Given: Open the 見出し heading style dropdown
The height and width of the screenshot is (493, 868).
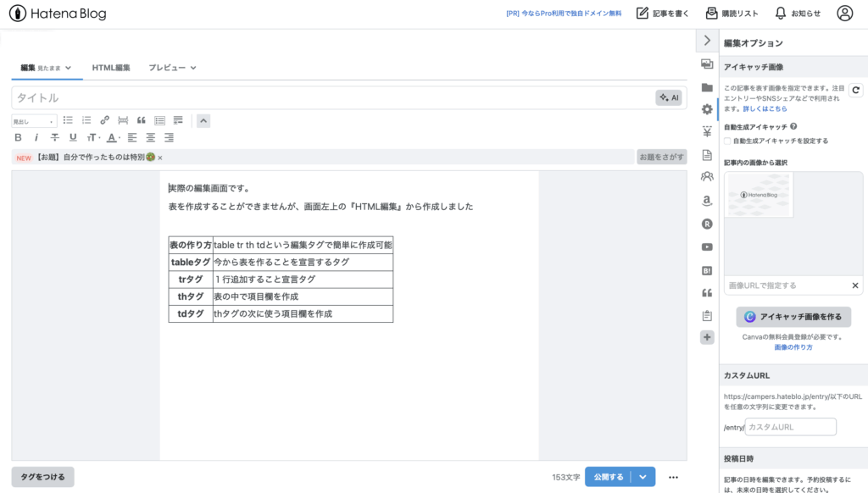Looking at the screenshot, I should pyautogui.click(x=34, y=121).
